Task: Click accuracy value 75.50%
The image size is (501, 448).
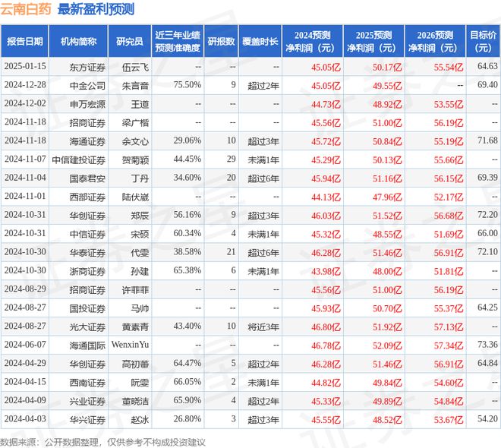Action: tap(187, 85)
